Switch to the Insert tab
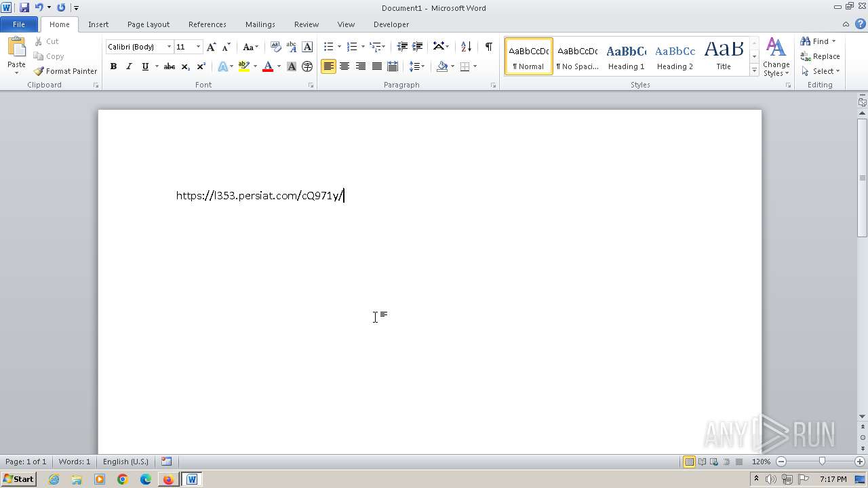Image resolution: width=868 pixels, height=488 pixels. pos(98,24)
